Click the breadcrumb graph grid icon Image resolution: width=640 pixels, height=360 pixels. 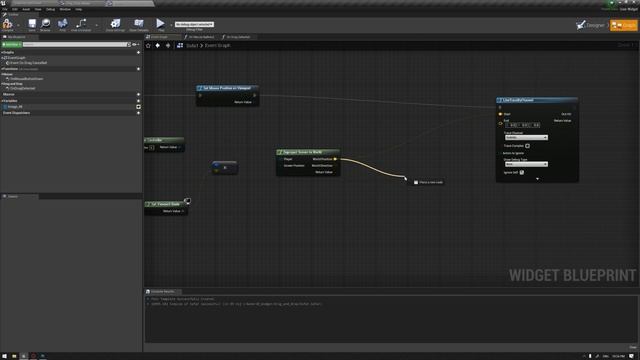pos(180,46)
